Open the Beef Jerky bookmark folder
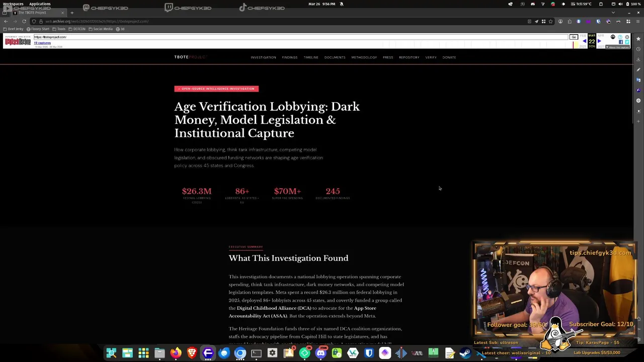The image size is (644, 362). click(13, 29)
